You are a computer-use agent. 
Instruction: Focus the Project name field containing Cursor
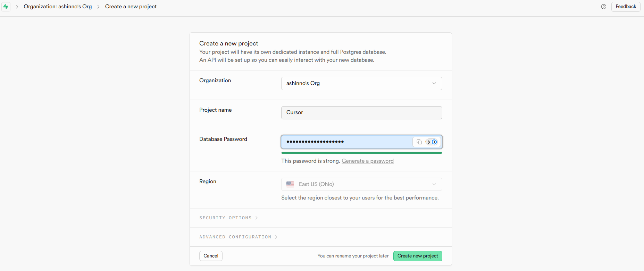coord(361,113)
